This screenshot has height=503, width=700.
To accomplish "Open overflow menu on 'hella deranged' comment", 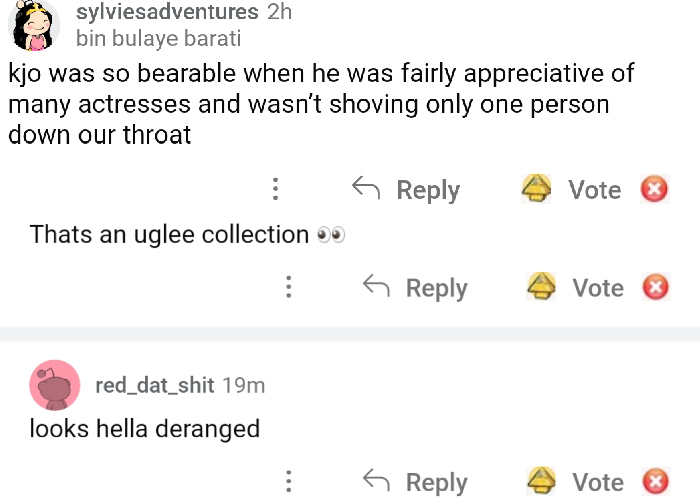I will [x=288, y=482].
